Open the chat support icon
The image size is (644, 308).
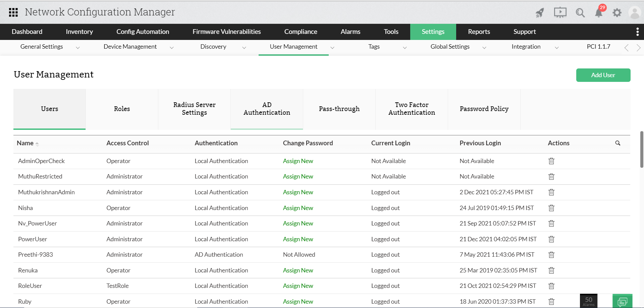pyautogui.click(x=622, y=301)
